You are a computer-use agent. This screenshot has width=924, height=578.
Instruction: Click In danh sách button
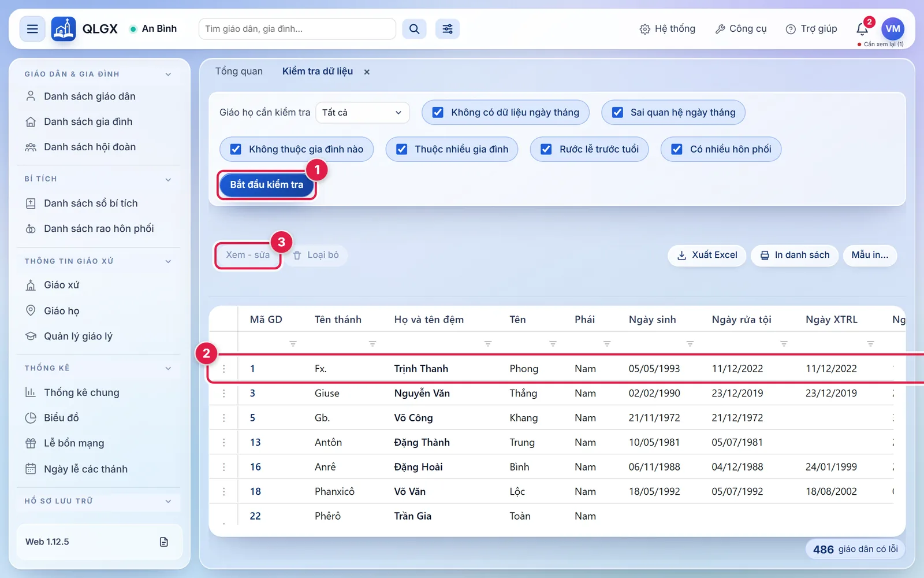click(x=795, y=255)
